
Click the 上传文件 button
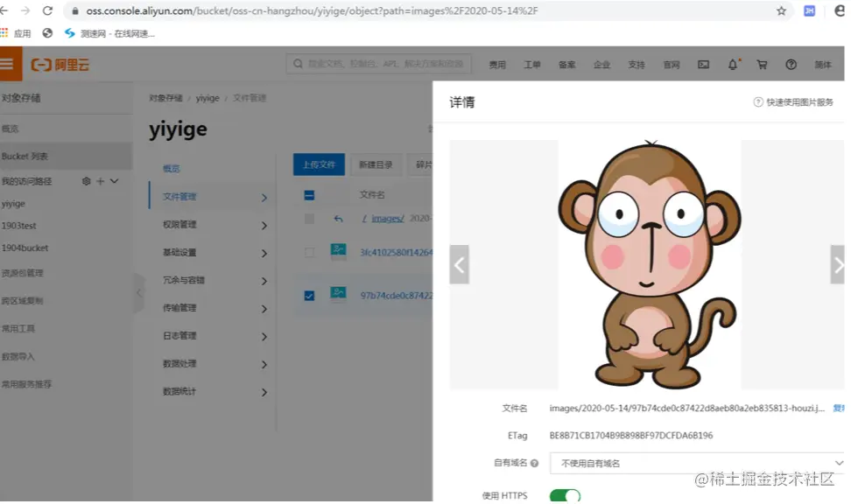pos(319,164)
